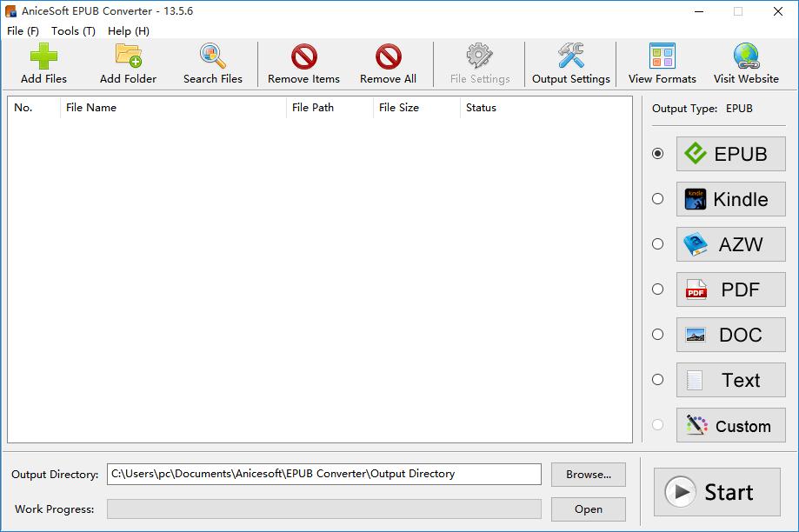Click the Output Directory path field
This screenshot has width=799, height=532.
(x=324, y=474)
